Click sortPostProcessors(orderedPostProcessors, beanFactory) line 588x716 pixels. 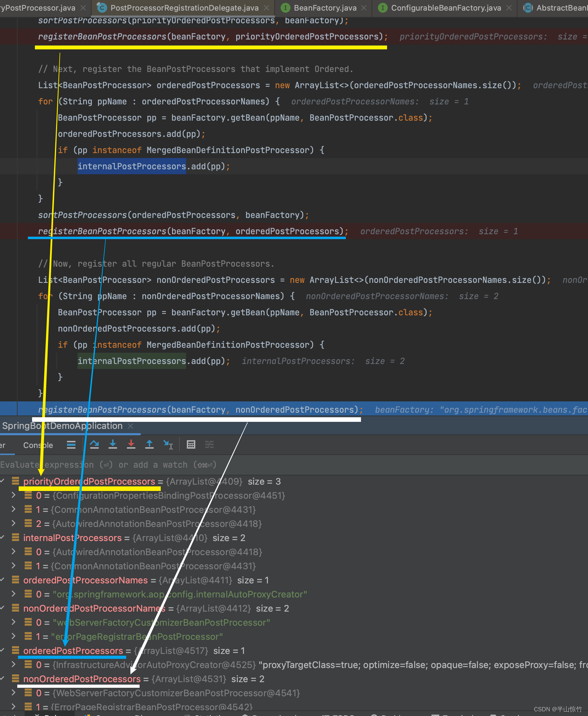pos(173,215)
